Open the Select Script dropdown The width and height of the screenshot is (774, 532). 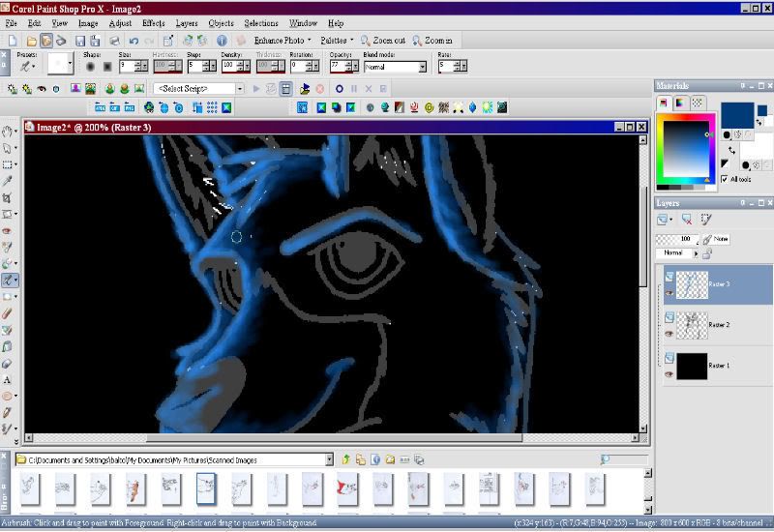coord(239,89)
